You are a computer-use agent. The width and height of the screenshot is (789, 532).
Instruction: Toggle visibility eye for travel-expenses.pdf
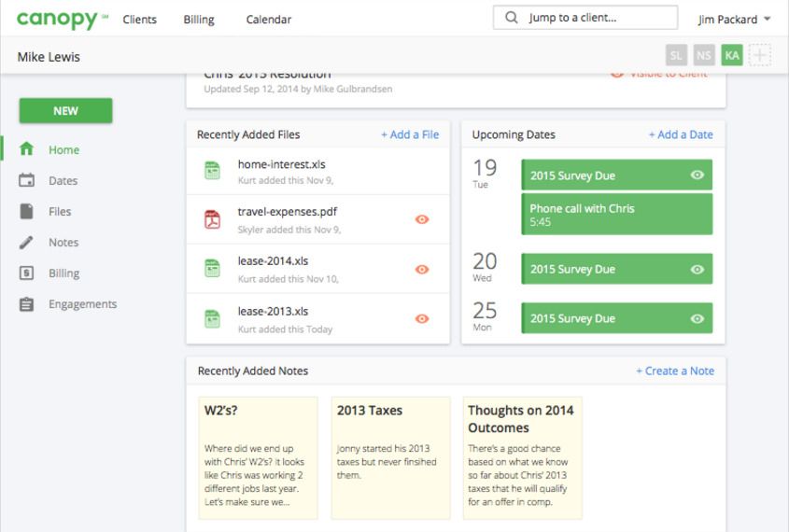(422, 219)
